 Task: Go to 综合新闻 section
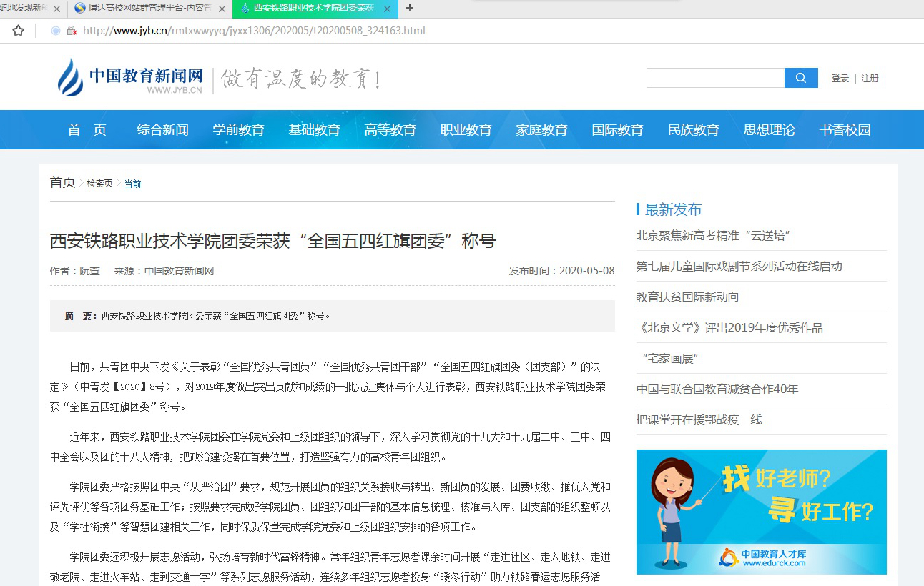(162, 130)
